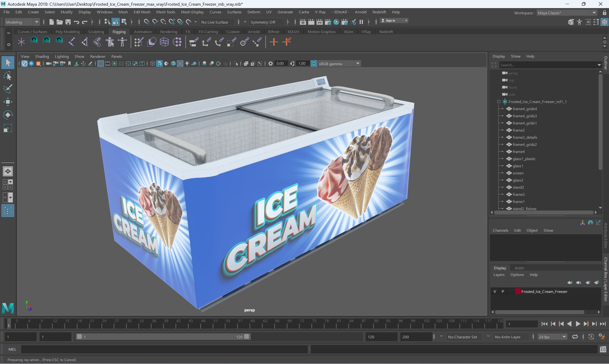Screen dimensions: 609x364
Task: Open the Mesh Tools menu
Action: 166,12
